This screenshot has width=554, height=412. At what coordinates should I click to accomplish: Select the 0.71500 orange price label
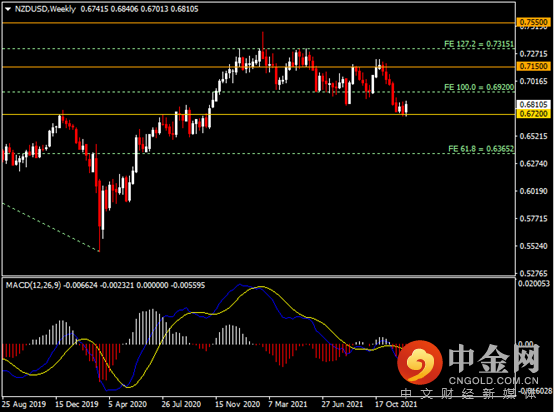tap(534, 66)
